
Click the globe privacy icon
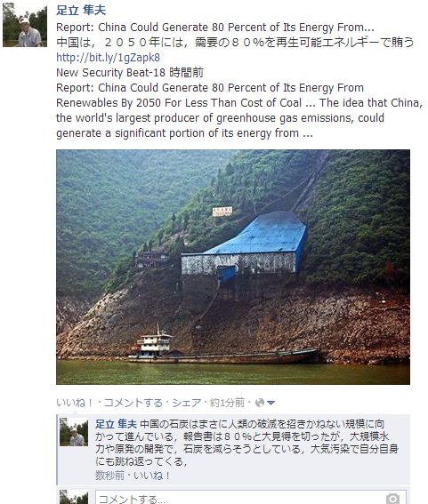tap(259, 403)
